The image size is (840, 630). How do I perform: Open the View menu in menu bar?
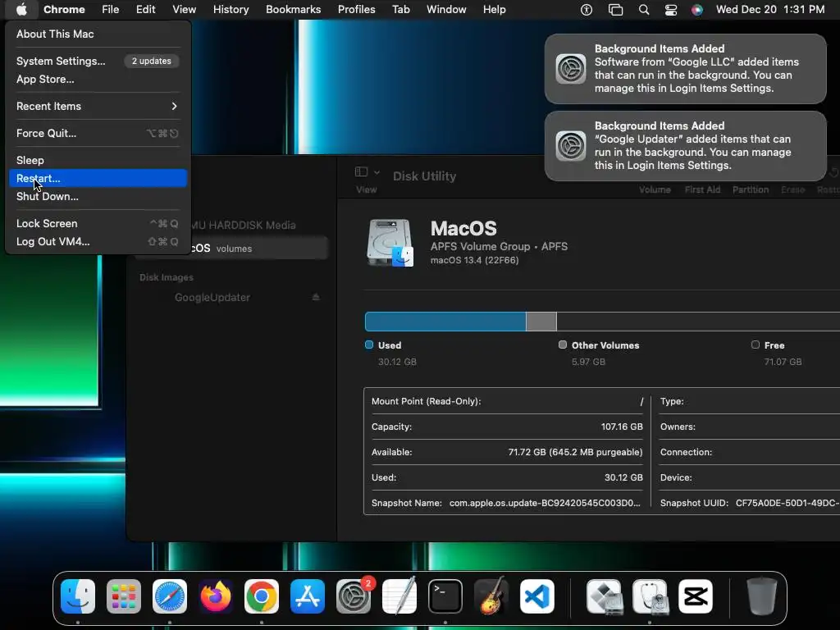(185, 10)
